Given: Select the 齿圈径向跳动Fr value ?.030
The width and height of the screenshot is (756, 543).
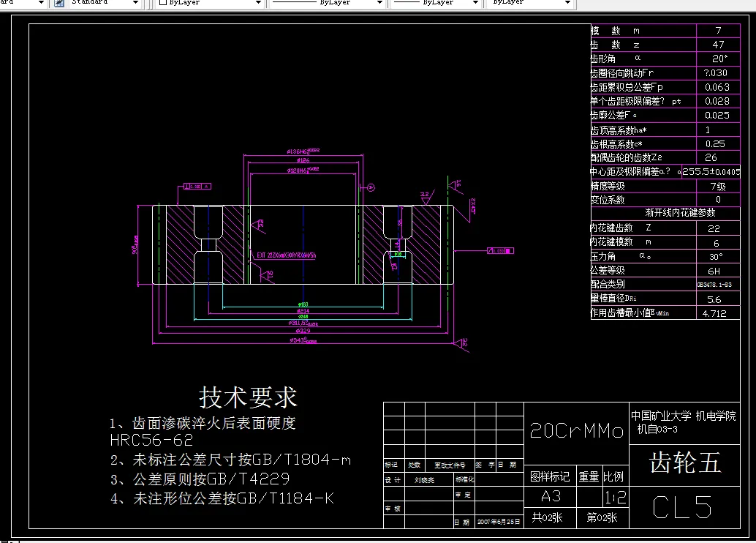Looking at the screenshot, I should pyautogui.click(x=716, y=73).
